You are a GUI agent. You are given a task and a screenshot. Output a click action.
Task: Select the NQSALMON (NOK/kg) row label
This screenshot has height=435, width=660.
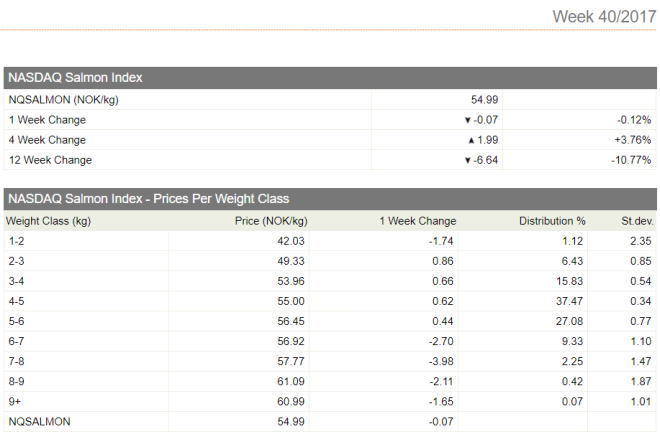(x=64, y=100)
